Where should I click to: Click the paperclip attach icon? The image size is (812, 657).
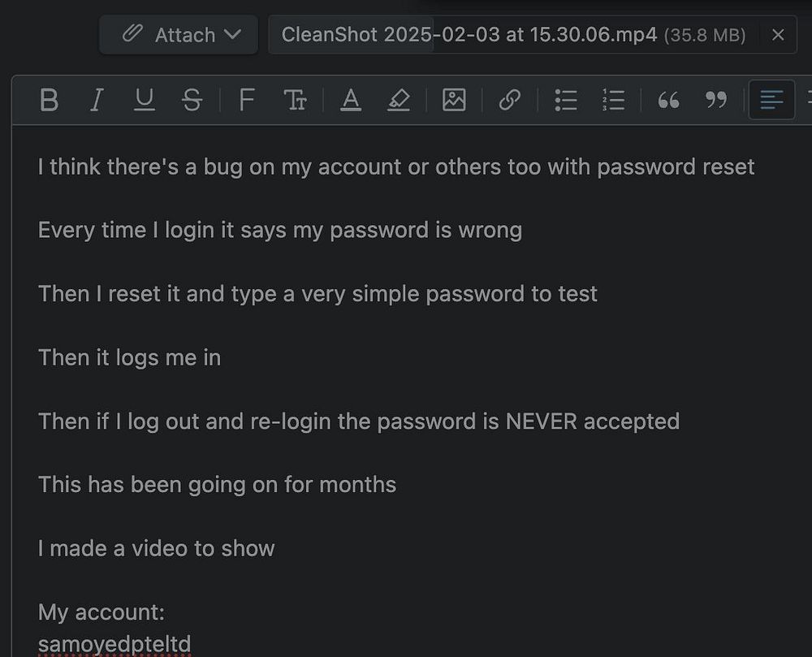coord(132,33)
